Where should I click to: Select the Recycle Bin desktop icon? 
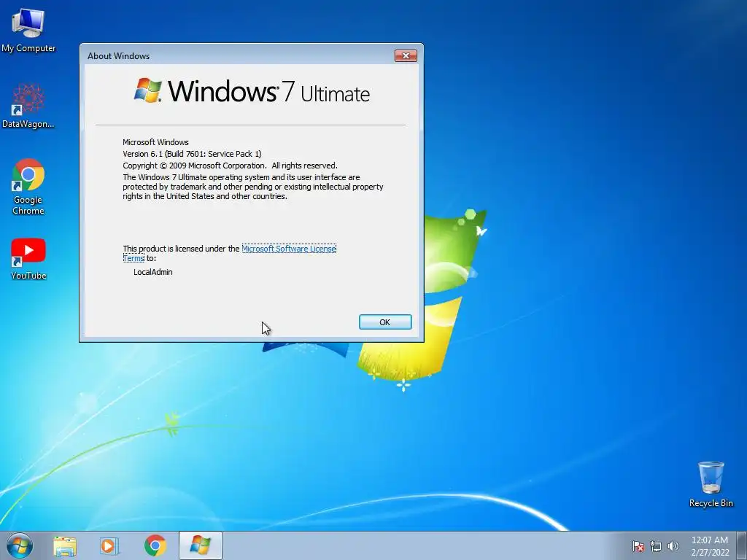coord(711,484)
